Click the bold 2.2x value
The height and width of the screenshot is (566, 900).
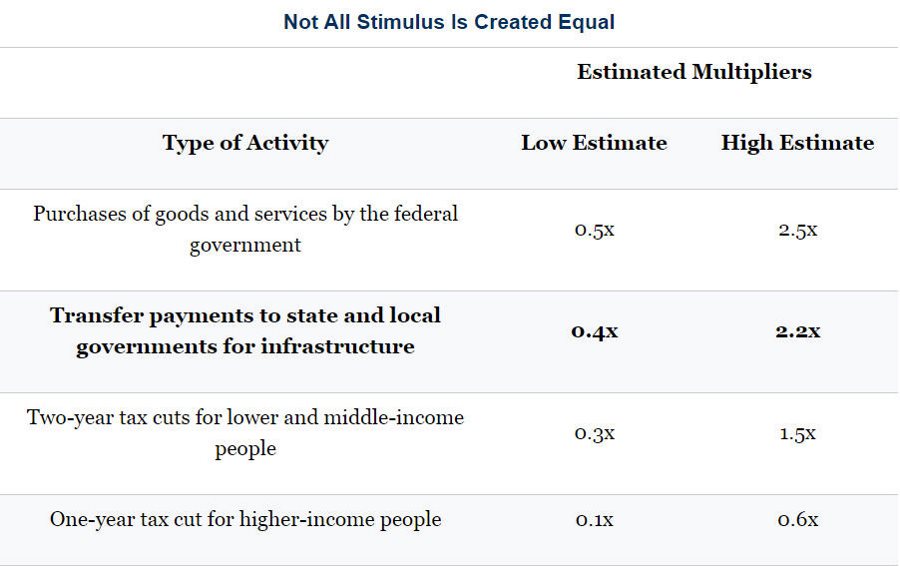pyautogui.click(x=797, y=331)
